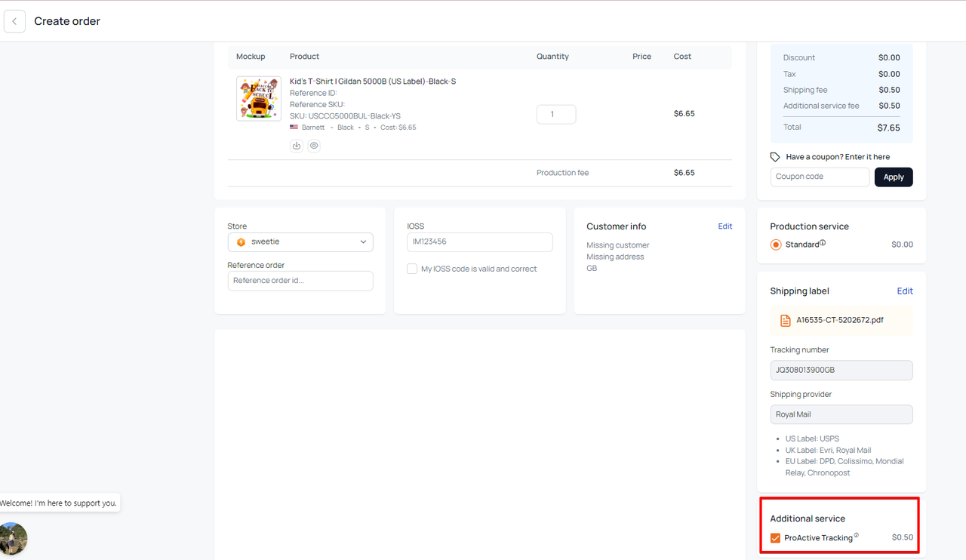The height and width of the screenshot is (560, 966).
Task: Click the store icon next to sweetie
Action: point(241,242)
